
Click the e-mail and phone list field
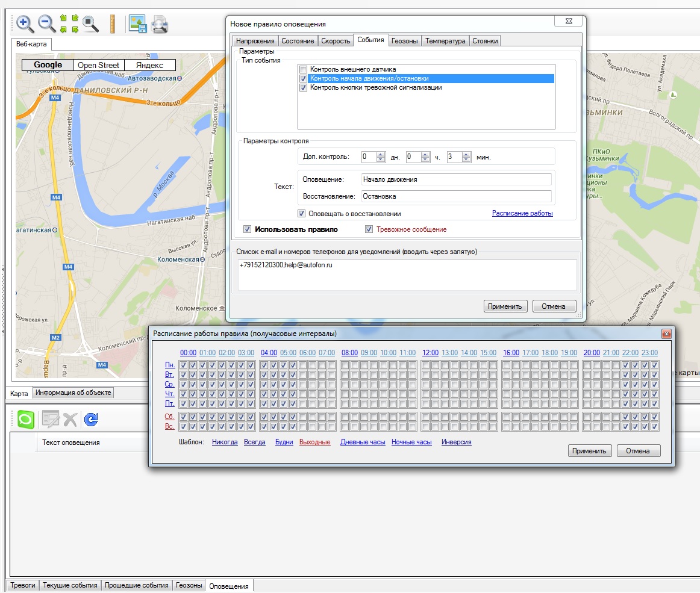pyautogui.click(x=407, y=274)
